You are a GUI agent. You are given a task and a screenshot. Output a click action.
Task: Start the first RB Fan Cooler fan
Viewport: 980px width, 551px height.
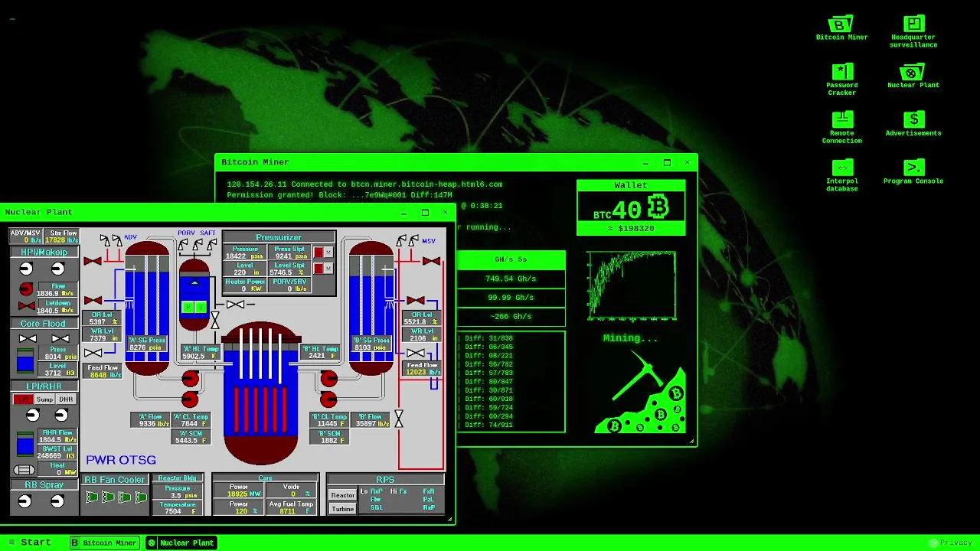point(92,497)
